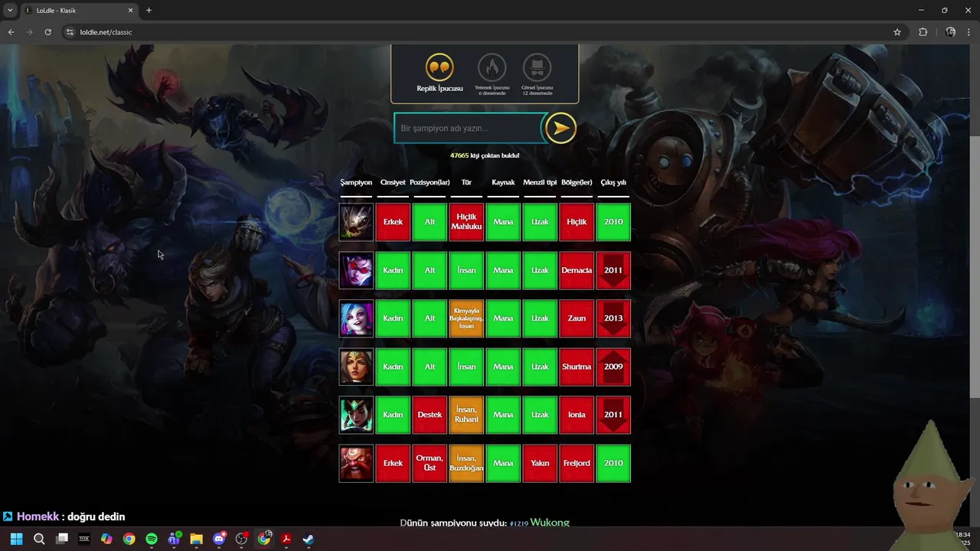
Task: Click the Çıkış yılı column header
Action: pos(613,182)
